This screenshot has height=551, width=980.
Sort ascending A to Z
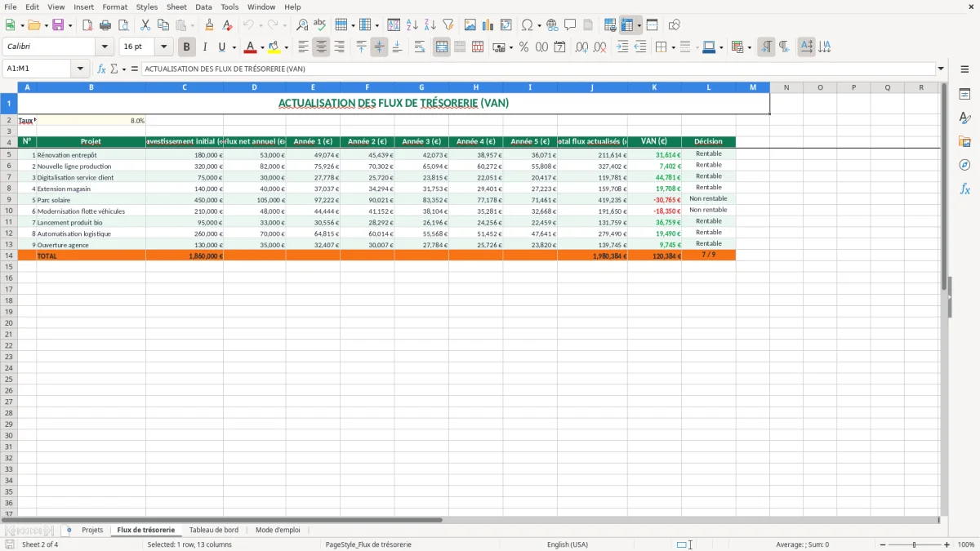[x=412, y=25]
